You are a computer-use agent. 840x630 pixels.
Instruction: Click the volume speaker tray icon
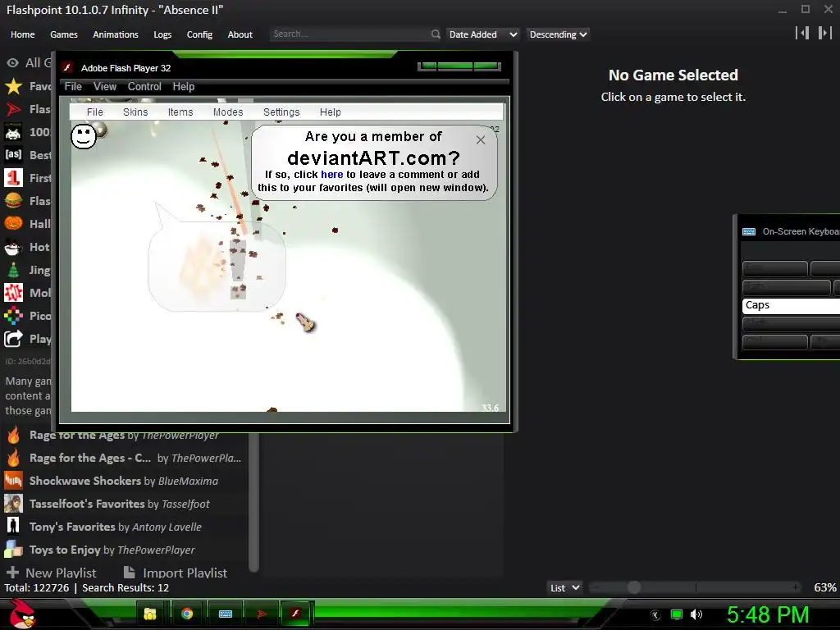click(x=696, y=614)
